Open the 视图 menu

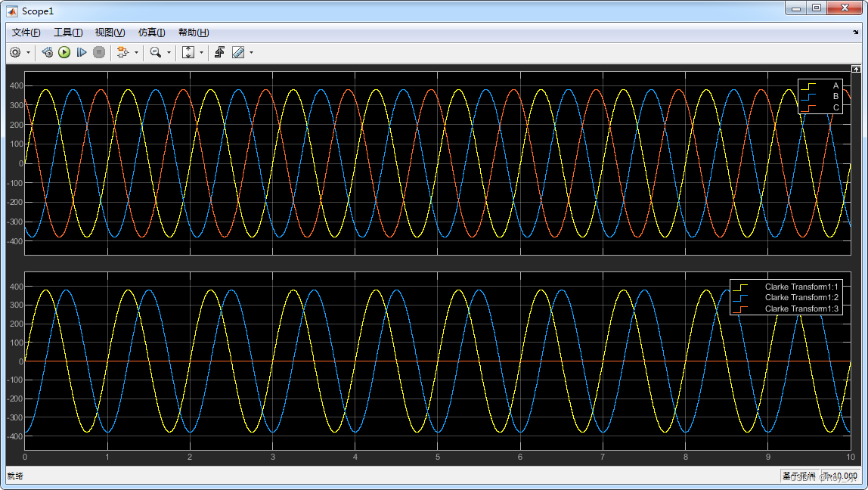108,33
